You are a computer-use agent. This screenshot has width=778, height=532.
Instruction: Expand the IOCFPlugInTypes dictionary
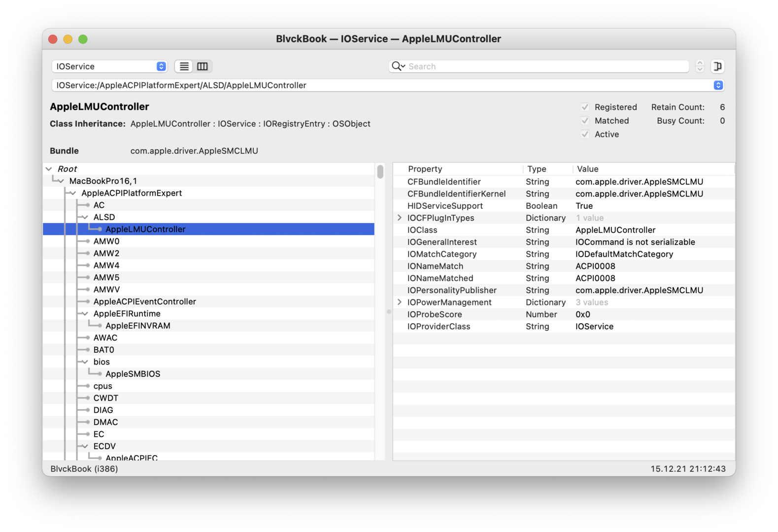tap(400, 218)
